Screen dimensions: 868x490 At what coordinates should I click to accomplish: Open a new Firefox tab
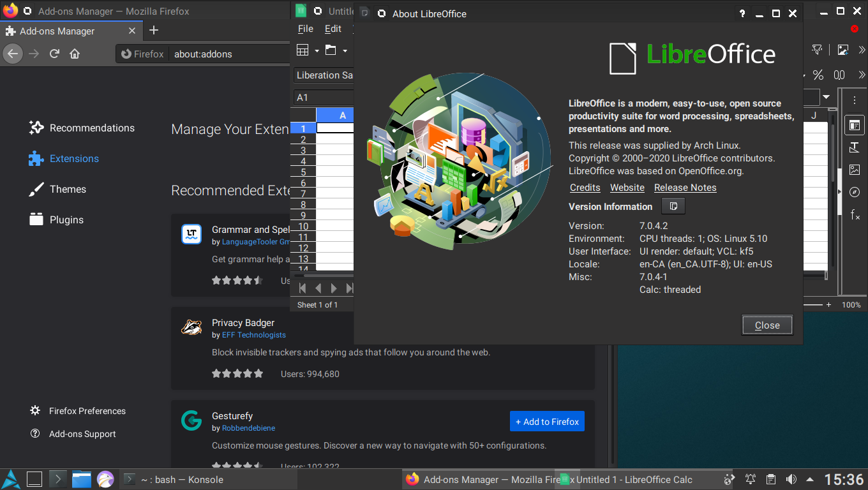(x=154, y=30)
